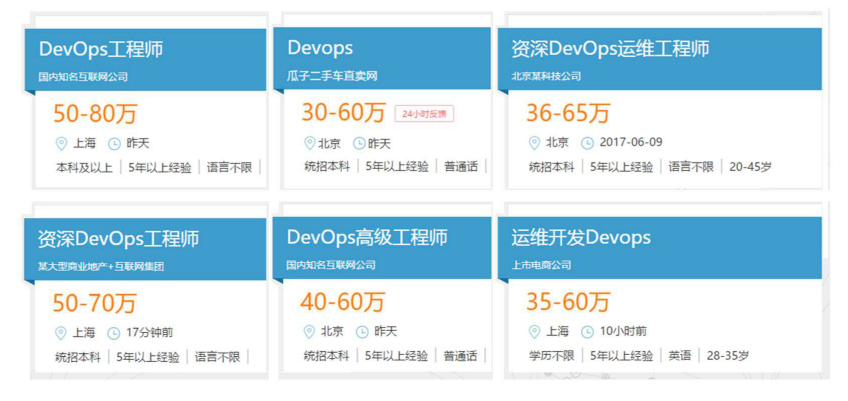The height and width of the screenshot is (401, 848).
Task: Open the DevOps高级工程师 job title
Action: tap(367, 238)
